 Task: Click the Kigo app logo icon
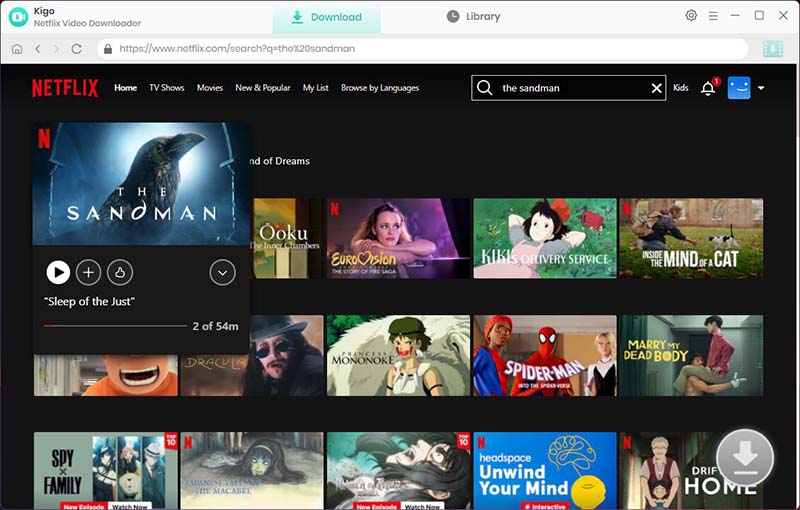pos(18,17)
